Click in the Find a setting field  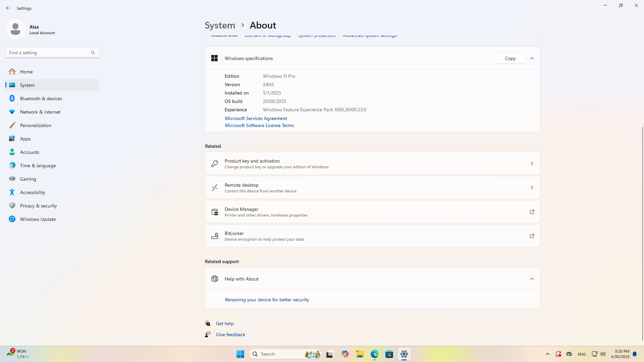tap(52, 53)
